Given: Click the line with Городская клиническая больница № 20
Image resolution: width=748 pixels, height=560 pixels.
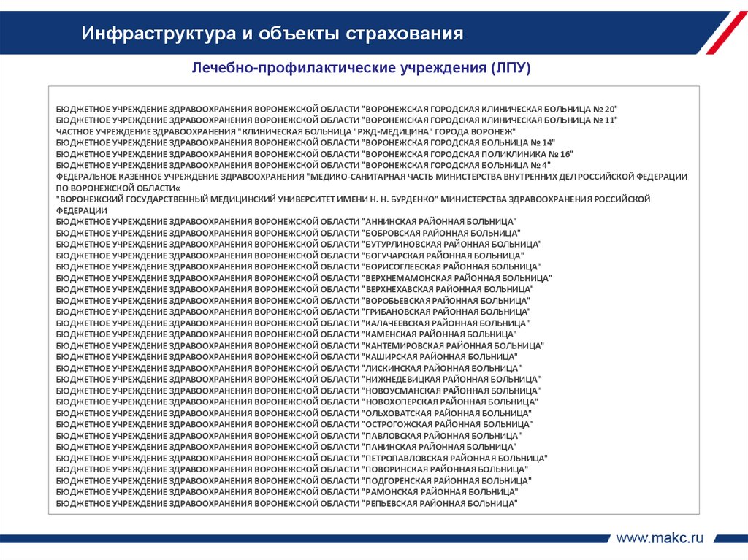Looking at the screenshot, I should point(337,110).
